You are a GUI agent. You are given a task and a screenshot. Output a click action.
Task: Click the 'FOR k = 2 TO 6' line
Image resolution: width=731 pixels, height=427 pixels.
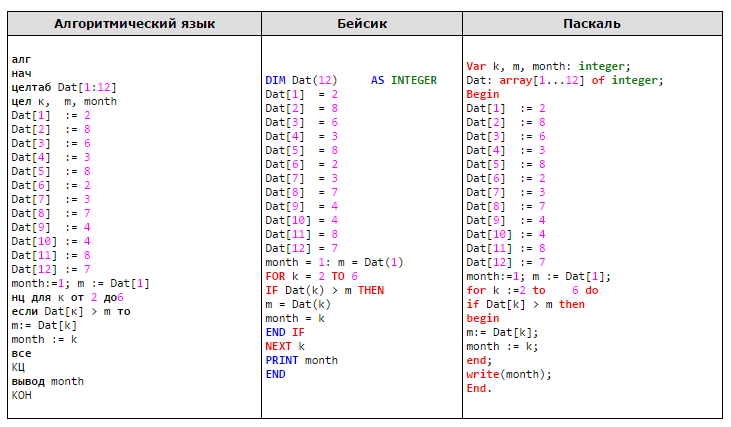tap(311, 276)
